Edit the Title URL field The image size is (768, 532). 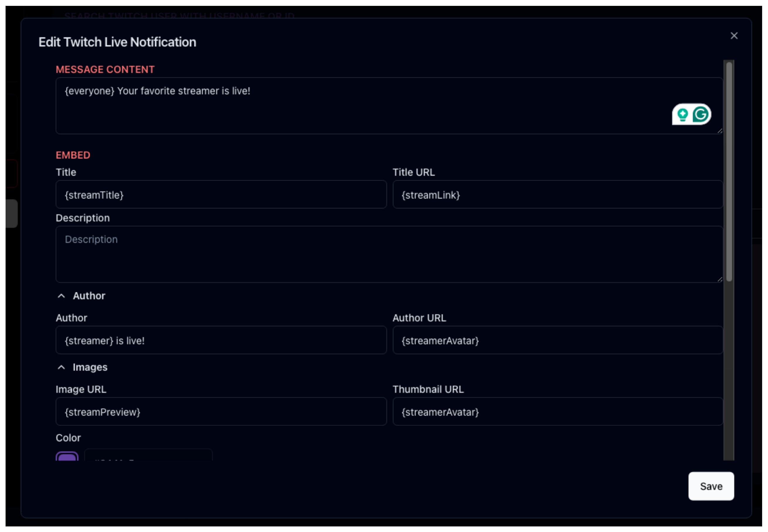pyautogui.click(x=557, y=194)
